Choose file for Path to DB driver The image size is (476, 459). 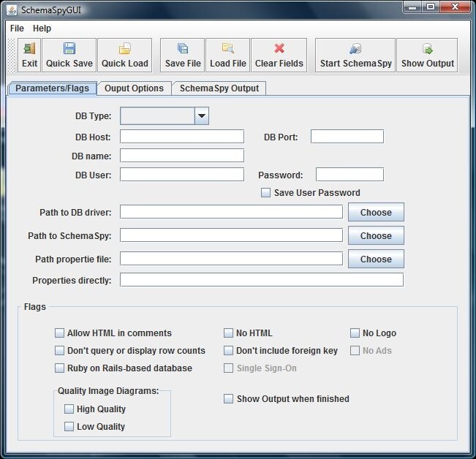[376, 212]
